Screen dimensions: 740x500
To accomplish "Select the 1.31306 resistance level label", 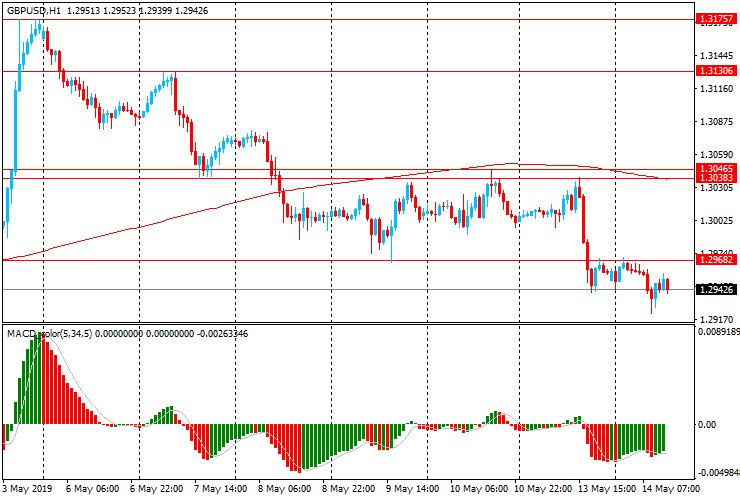I will (x=715, y=71).
